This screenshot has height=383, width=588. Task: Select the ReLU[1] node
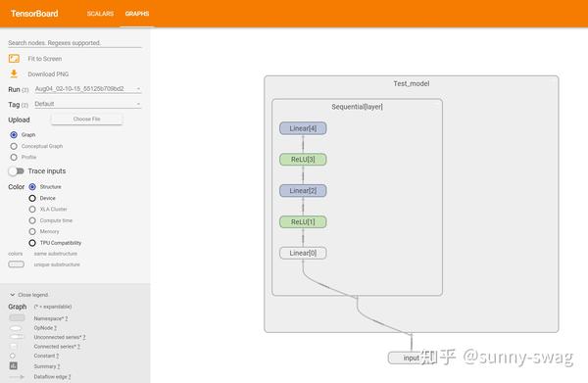pyautogui.click(x=303, y=221)
